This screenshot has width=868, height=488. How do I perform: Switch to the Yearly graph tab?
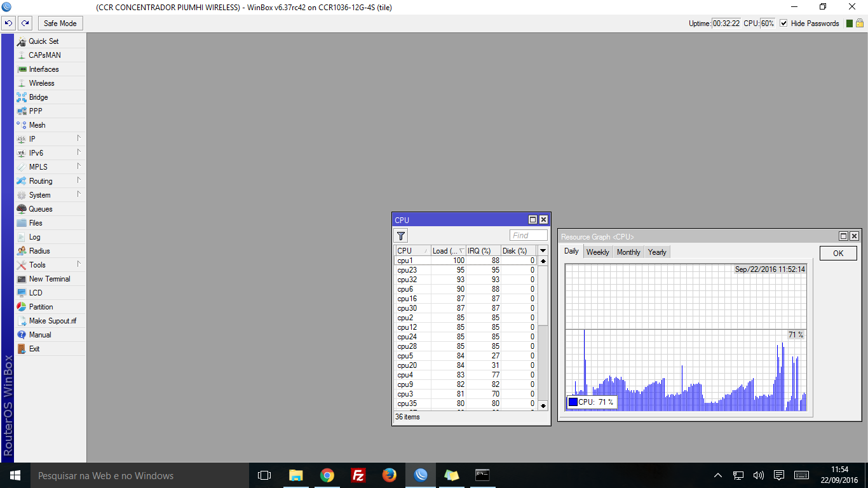(657, 252)
